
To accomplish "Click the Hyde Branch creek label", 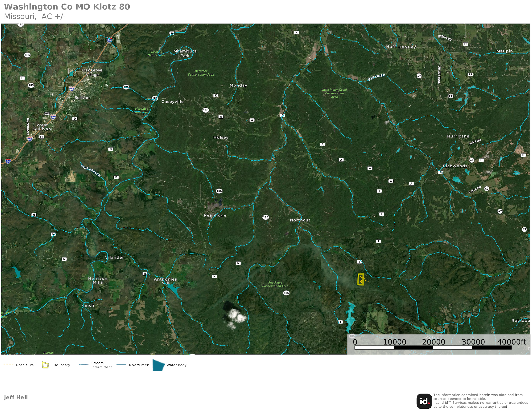I will [91, 171].
